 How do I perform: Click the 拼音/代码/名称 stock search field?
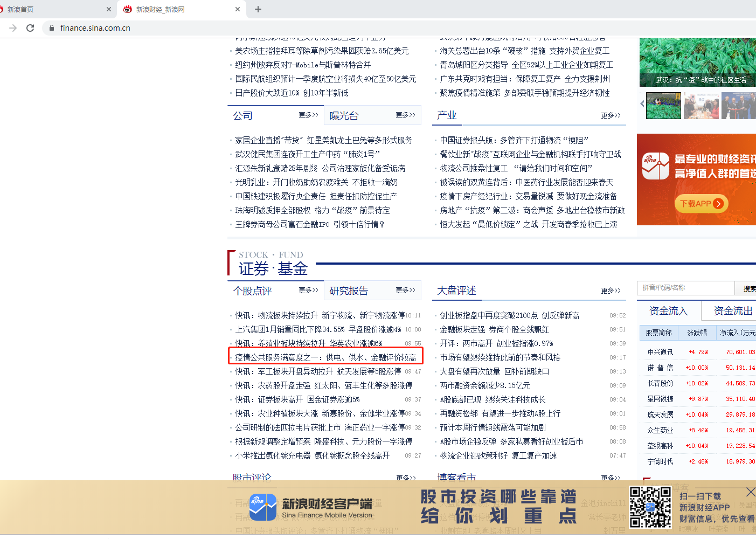tap(685, 288)
